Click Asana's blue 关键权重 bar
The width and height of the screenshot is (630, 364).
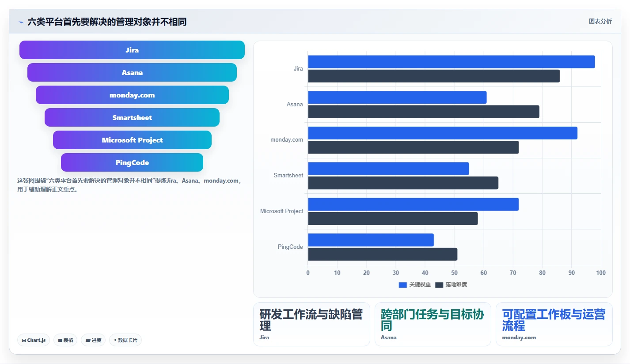pyautogui.click(x=397, y=97)
